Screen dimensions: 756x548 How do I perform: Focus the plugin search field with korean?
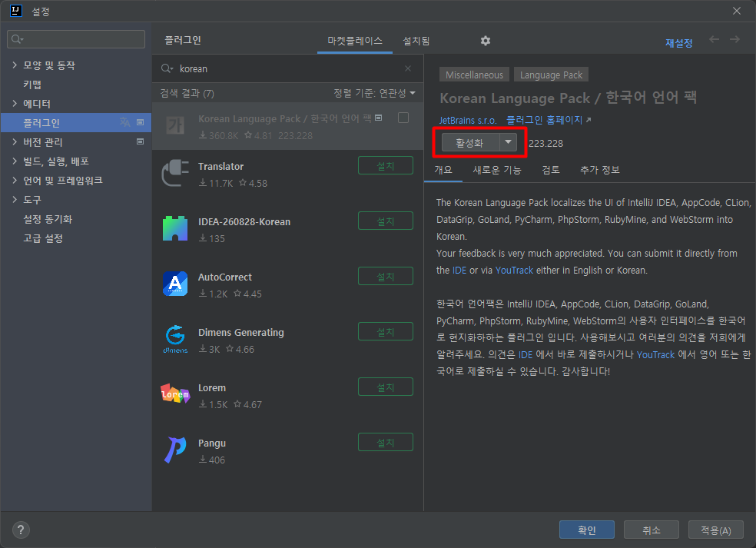pyautogui.click(x=288, y=68)
